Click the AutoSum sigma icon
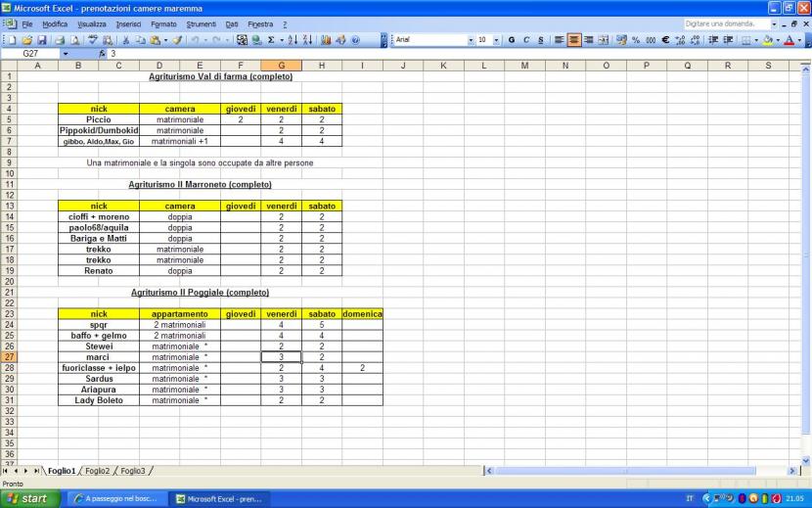This screenshot has height=508, width=812. click(271, 40)
